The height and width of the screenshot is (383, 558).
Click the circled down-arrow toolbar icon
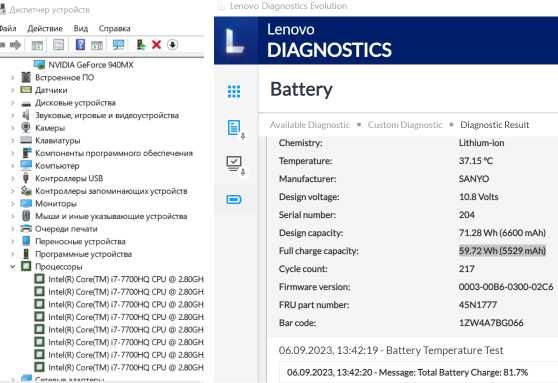(x=173, y=45)
